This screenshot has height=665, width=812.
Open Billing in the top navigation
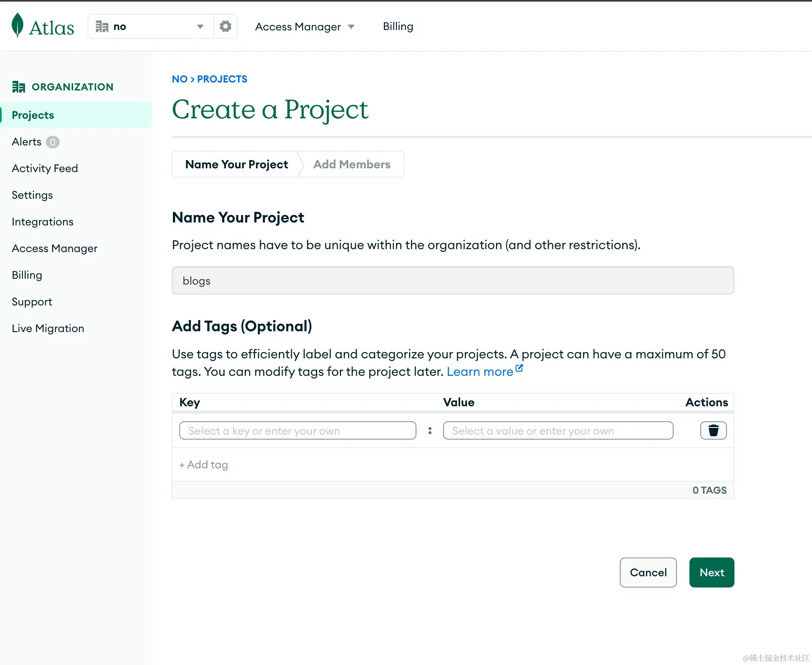coord(398,26)
